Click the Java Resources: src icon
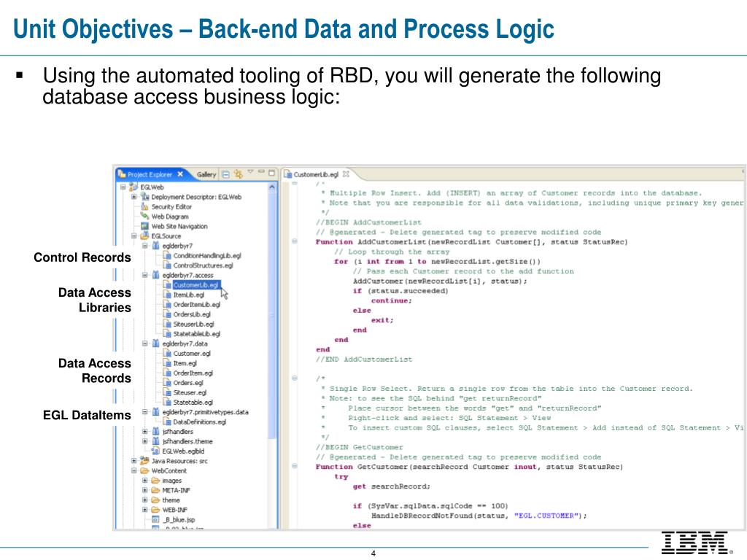Viewport: 747px width, 560px height. [144, 461]
